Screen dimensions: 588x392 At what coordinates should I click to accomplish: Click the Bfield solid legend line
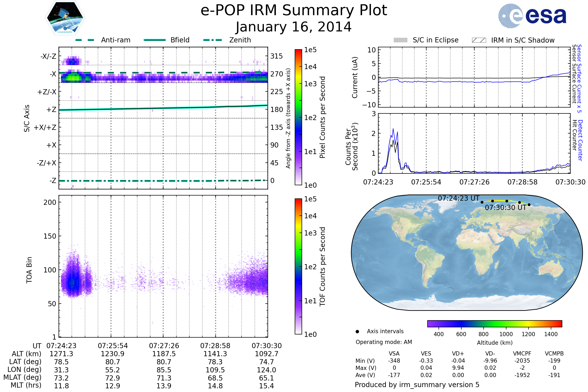155,40
